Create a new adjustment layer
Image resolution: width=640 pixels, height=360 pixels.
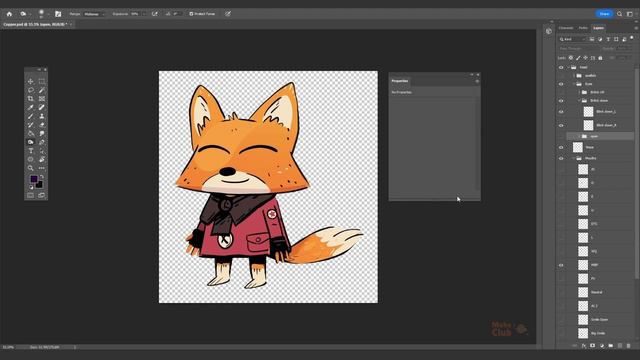pyautogui.click(x=602, y=346)
